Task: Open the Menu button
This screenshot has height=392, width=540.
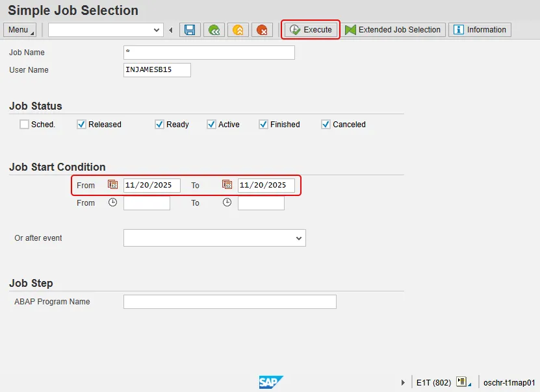Action: [20, 30]
